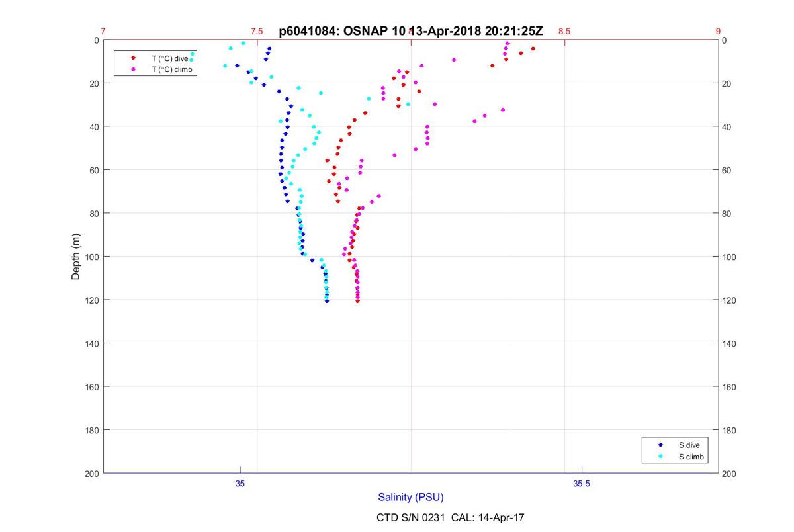The image size is (794, 532).
Task: Select the 'S dive' legend entry
Action: point(689,445)
